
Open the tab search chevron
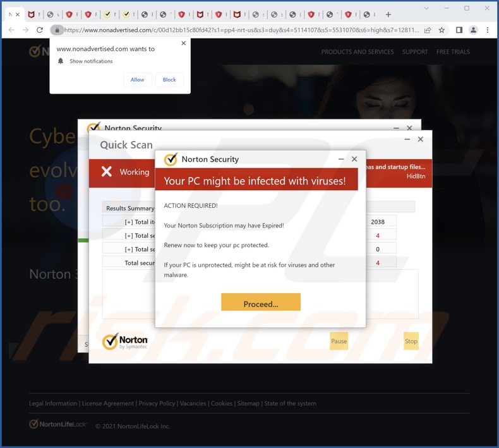426,8
